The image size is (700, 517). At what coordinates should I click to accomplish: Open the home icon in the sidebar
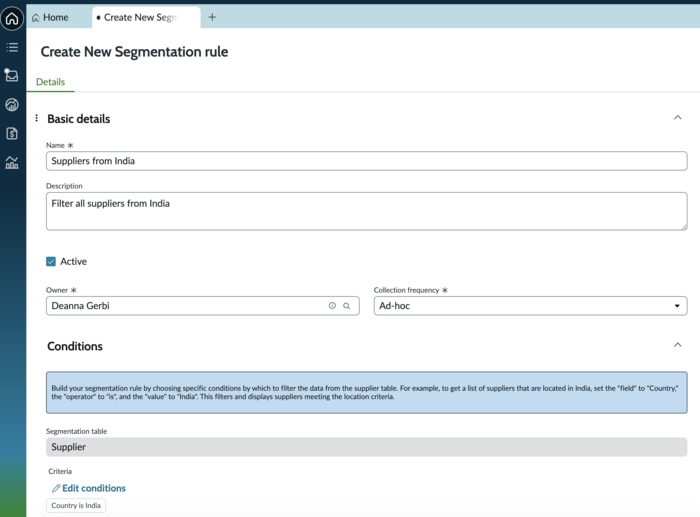pyautogui.click(x=12, y=19)
